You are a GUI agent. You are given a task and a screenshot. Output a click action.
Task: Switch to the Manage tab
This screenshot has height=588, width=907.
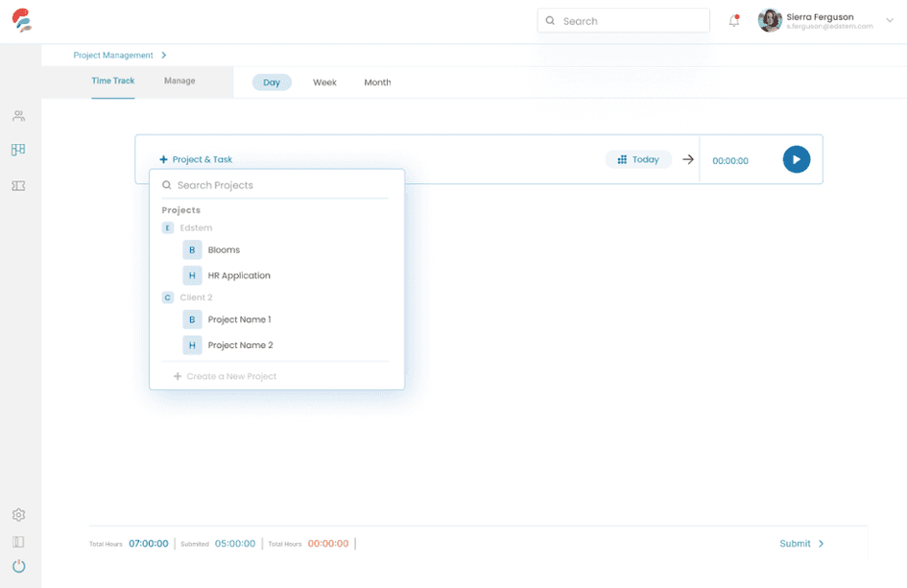[179, 81]
